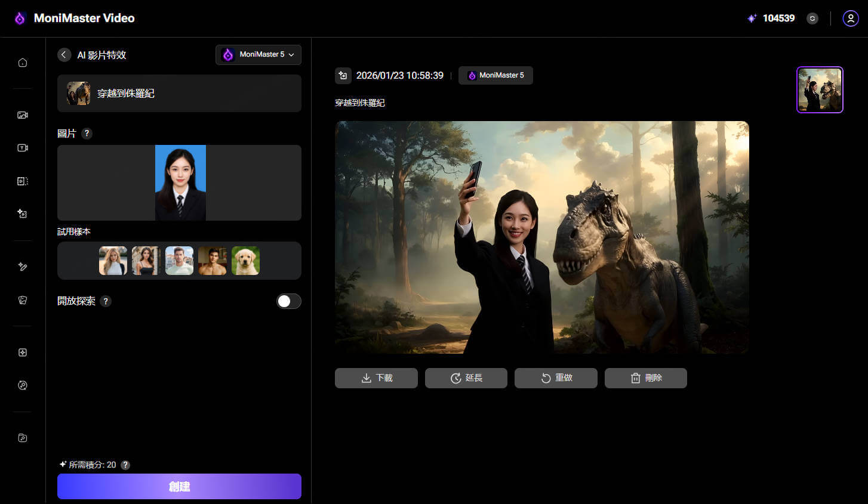Delete the result with 刪除 button
Image resolution: width=868 pixels, height=504 pixels.
coord(645,378)
